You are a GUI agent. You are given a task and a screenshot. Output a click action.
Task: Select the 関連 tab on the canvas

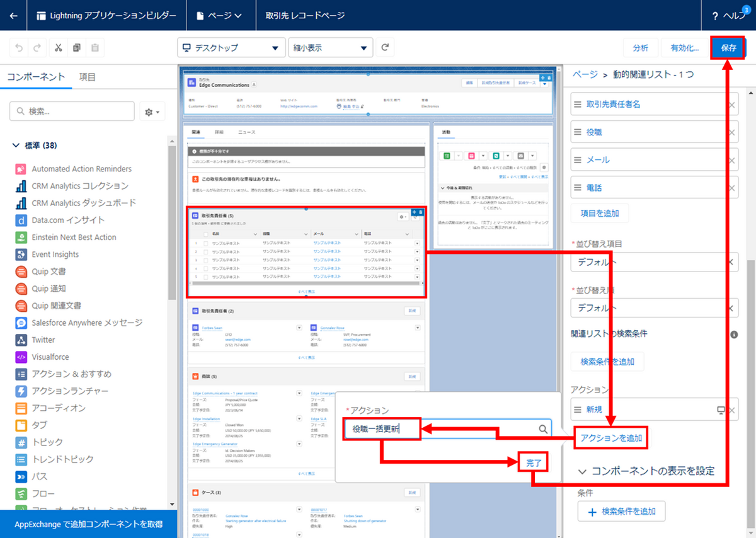coord(196,132)
